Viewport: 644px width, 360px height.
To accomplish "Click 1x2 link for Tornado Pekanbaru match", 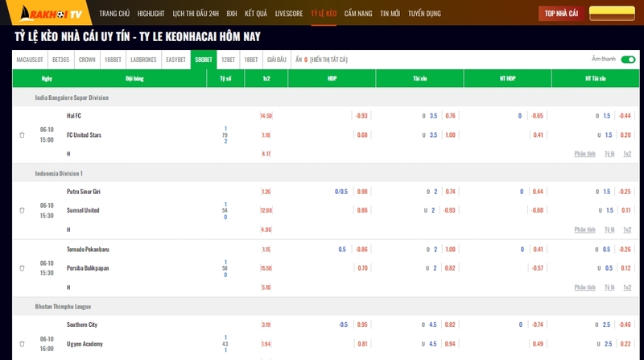I will [627, 288].
